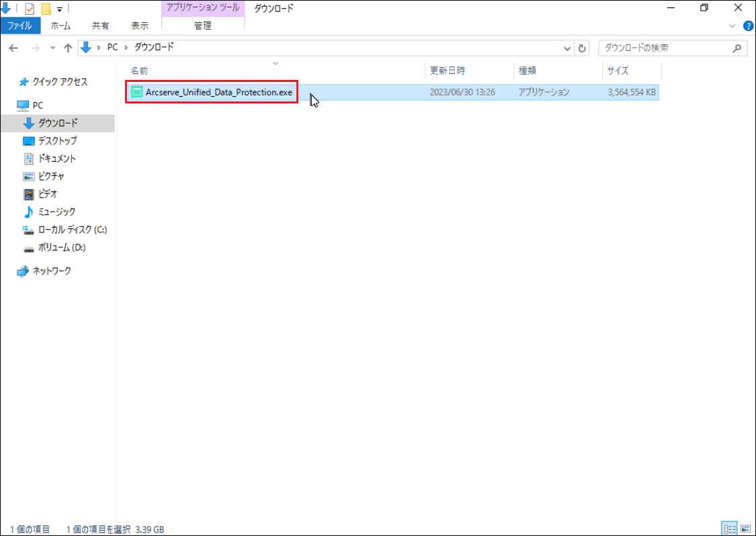Click the back arrow navigation button
Image resolution: width=756 pixels, height=536 pixels.
(x=13, y=48)
